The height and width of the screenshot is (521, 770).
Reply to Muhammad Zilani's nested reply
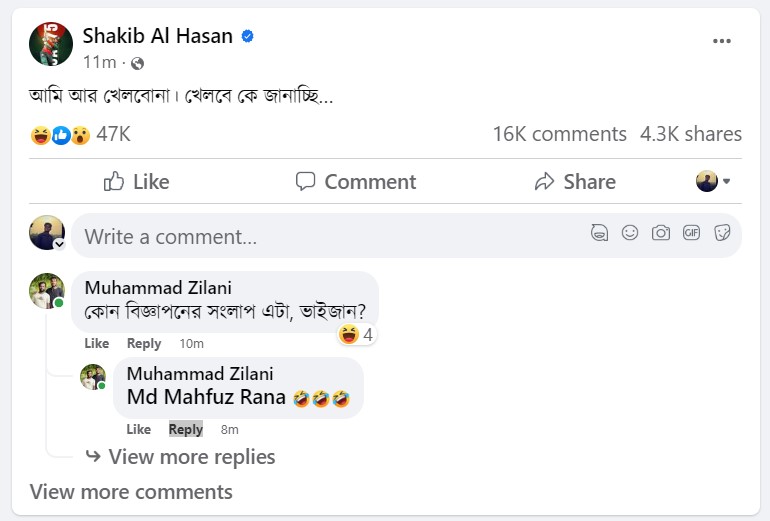tap(186, 429)
